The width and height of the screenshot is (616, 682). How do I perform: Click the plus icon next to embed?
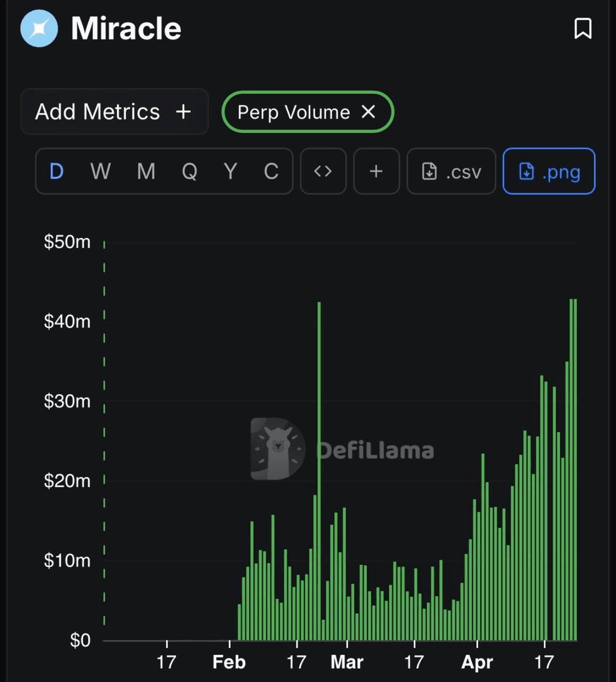(x=376, y=171)
